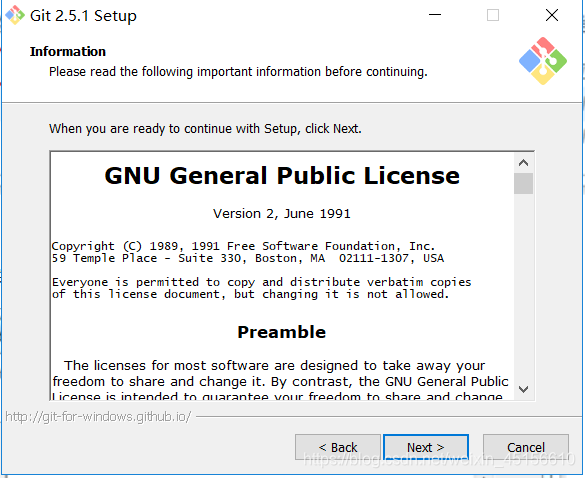Click the GNU General Public License heading
The image size is (585, 478).
[x=282, y=175]
